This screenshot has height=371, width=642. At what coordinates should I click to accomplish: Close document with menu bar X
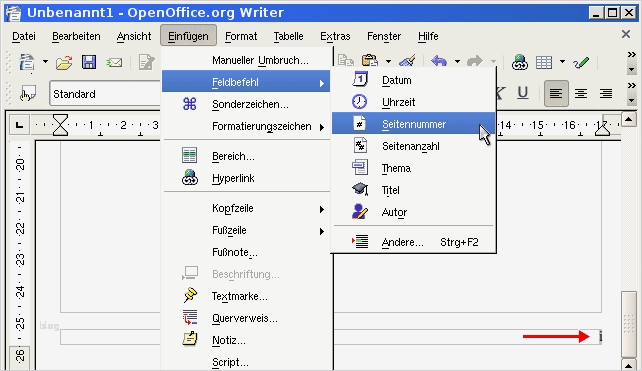click(626, 34)
